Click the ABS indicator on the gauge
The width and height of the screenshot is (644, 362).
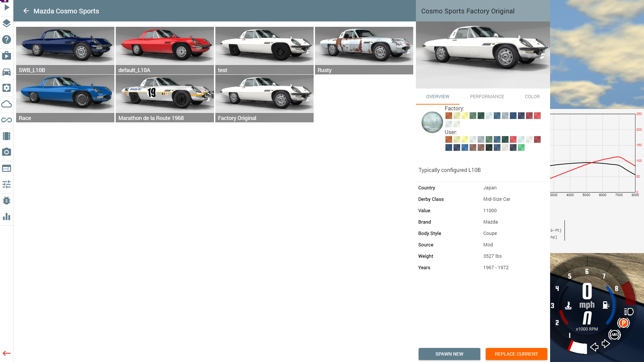pyautogui.click(x=614, y=335)
